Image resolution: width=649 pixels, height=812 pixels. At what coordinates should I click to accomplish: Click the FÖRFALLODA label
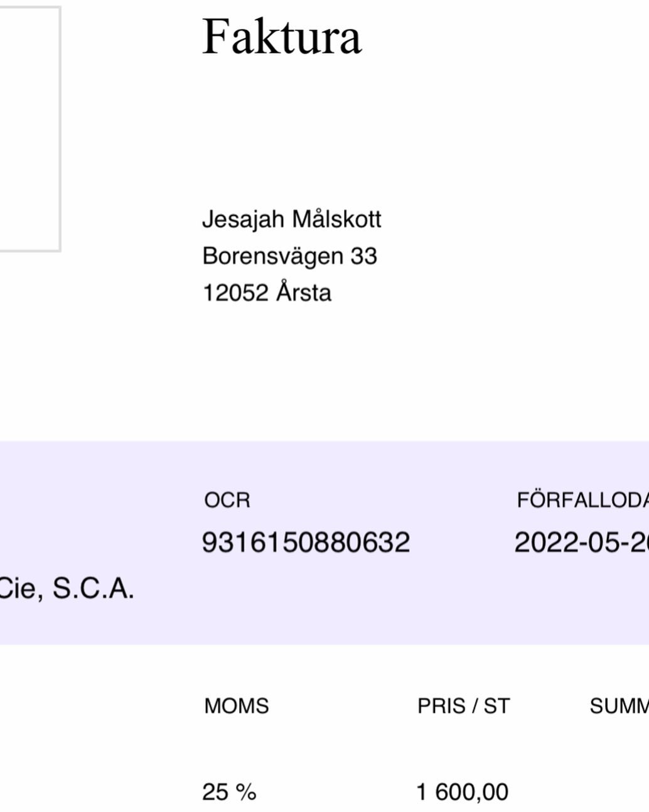click(582, 501)
